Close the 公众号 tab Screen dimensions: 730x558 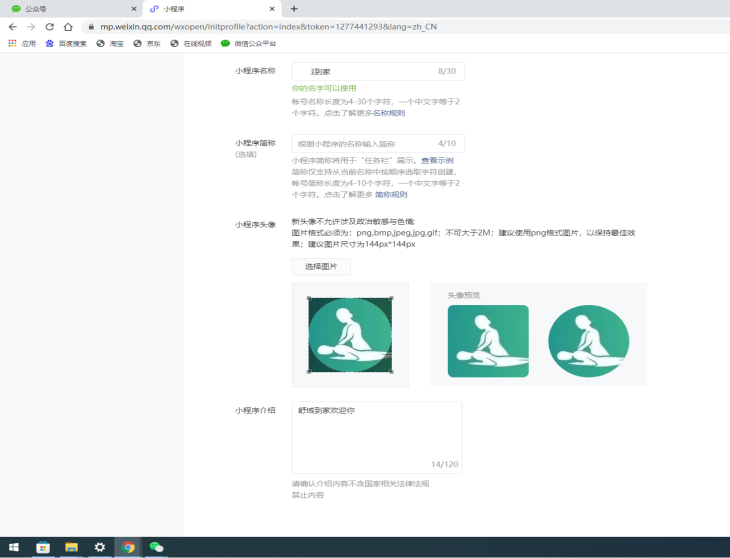(x=133, y=9)
